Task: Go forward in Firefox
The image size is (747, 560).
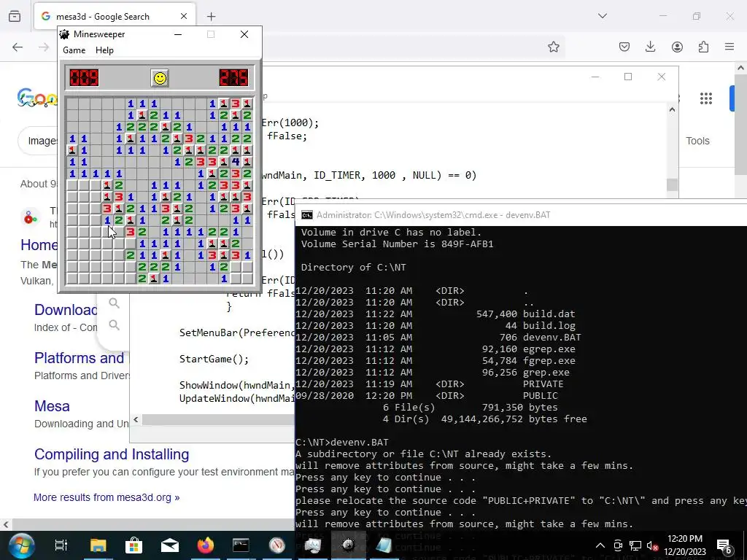Action: pos(43,47)
